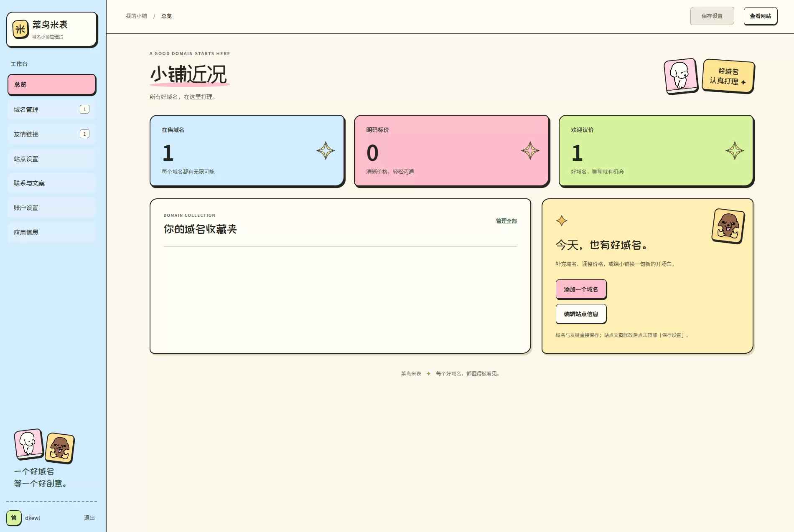Click the star icon on 明码标价 card
Image resolution: width=794 pixels, height=532 pixels.
[530, 151]
